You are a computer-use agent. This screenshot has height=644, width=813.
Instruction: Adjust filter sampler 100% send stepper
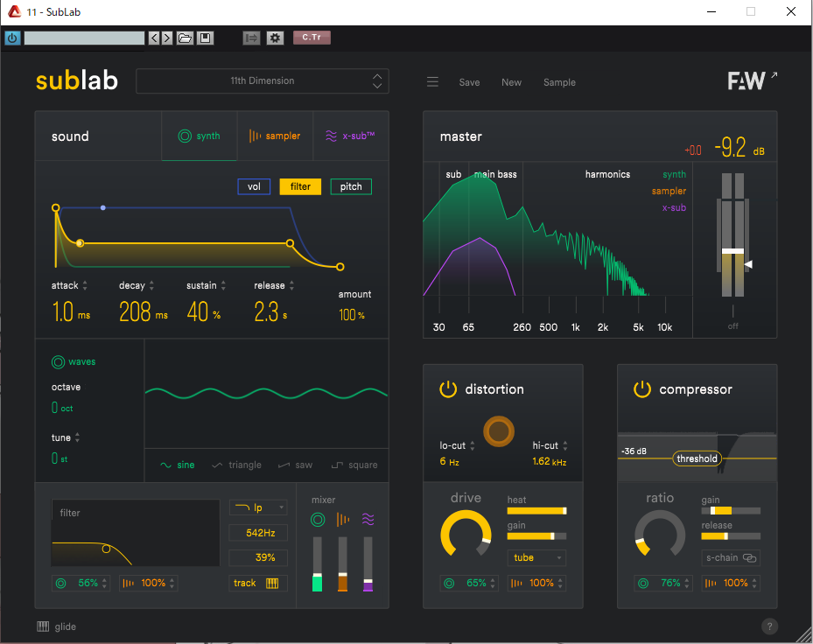(172, 583)
